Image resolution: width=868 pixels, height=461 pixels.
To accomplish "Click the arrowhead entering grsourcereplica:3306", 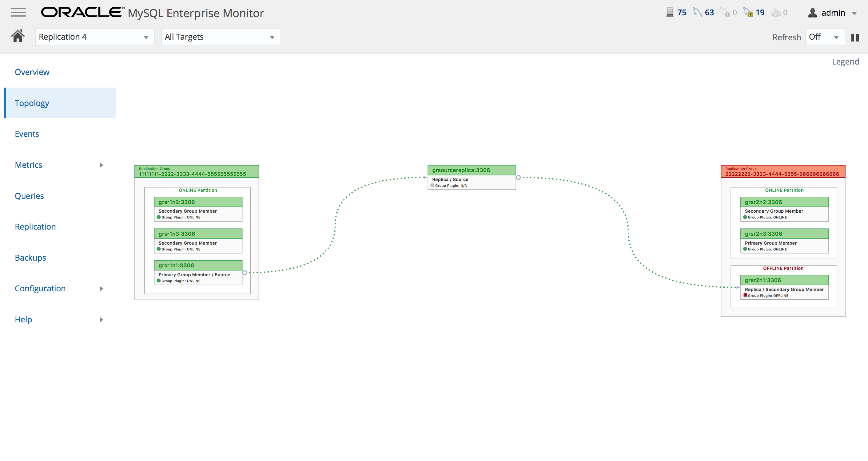I will (x=425, y=177).
